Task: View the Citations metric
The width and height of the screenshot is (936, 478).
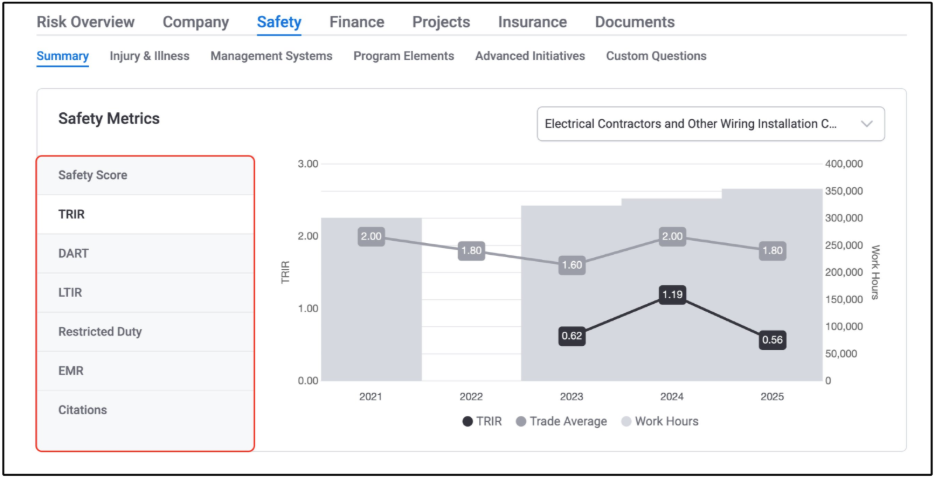Action: [x=146, y=410]
